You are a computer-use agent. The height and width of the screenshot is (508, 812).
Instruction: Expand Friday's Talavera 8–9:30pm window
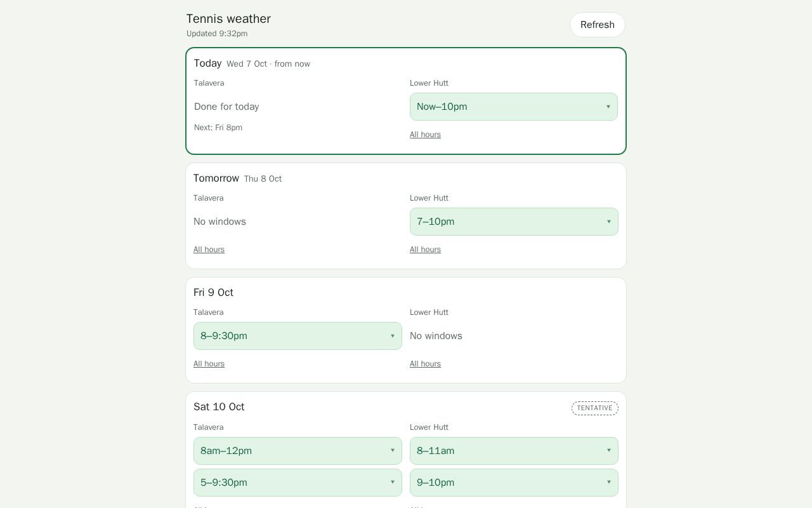click(298, 336)
